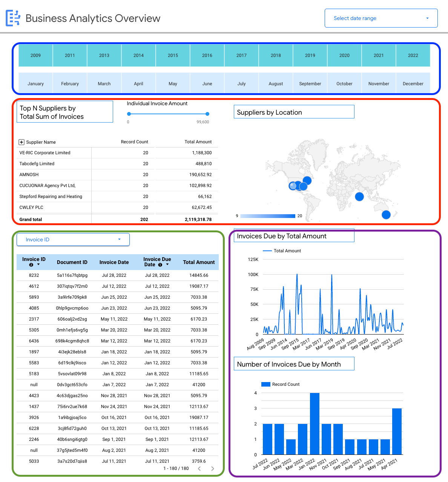Viewport: 448px width, 482px height.
Task: Expand Supplier Name hierarchy with plus icon
Action: (x=21, y=142)
